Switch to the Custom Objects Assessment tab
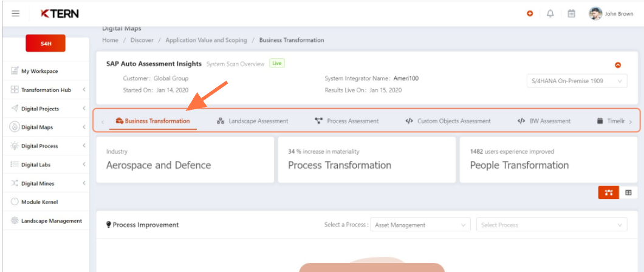Screen dimensions: 644x272 pos(448,121)
